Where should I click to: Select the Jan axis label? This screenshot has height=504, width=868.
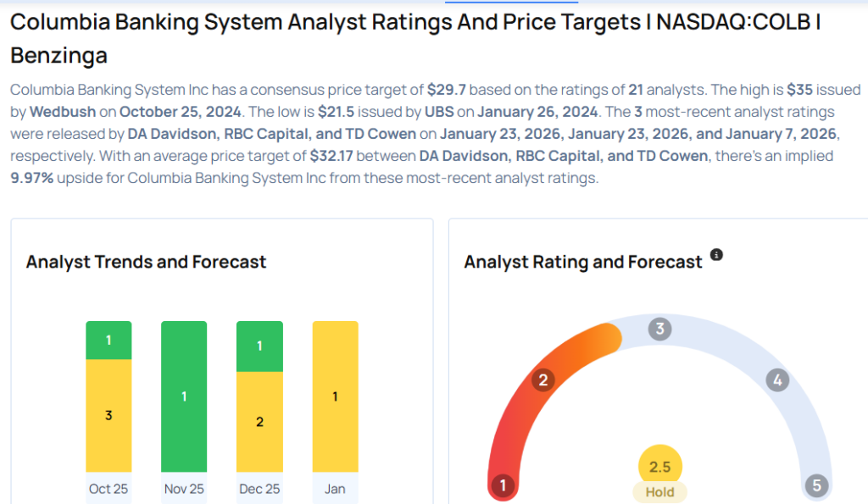tap(335, 489)
